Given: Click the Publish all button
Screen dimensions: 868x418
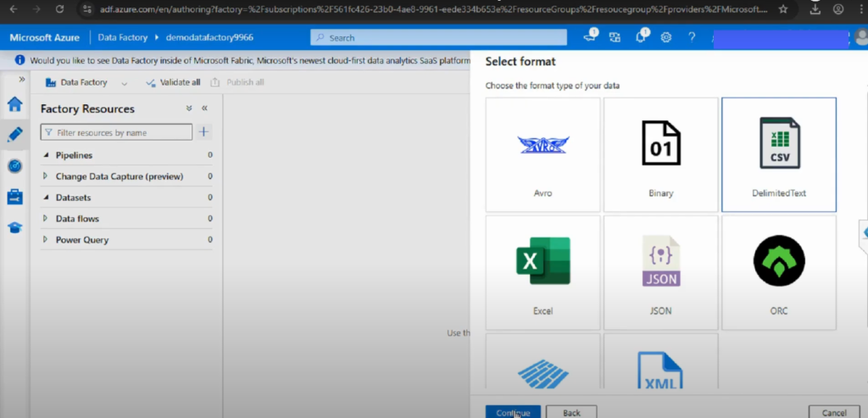Looking at the screenshot, I should coord(237,82).
